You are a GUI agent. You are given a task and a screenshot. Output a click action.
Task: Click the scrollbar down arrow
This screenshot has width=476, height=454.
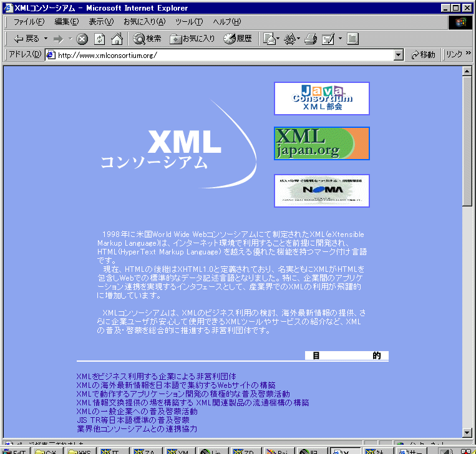(x=467, y=432)
